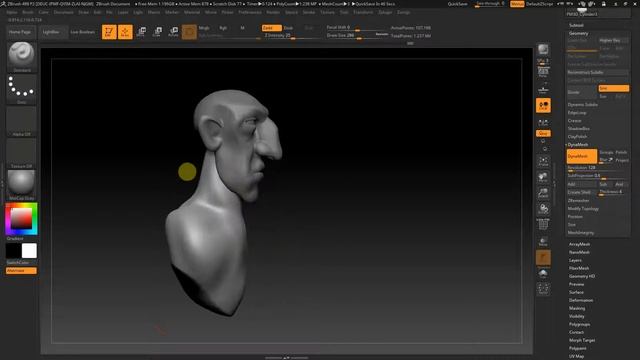Toggle the orange Qxyz rotation button

[543, 133]
